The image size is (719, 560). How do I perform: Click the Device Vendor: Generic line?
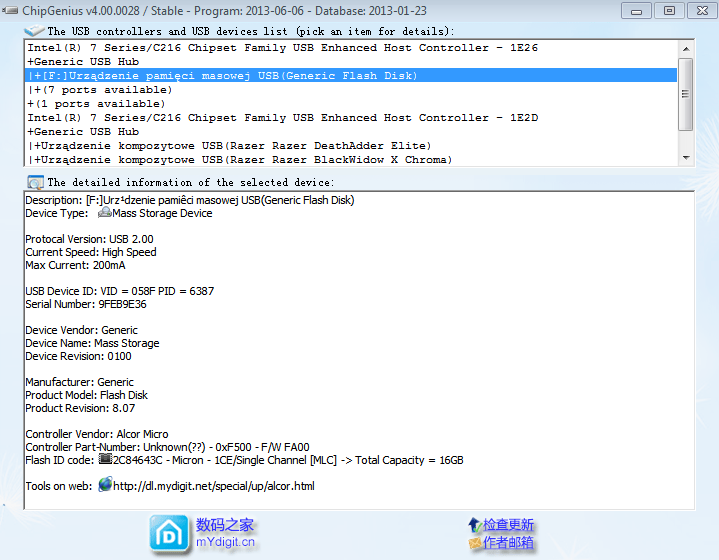[82, 330]
